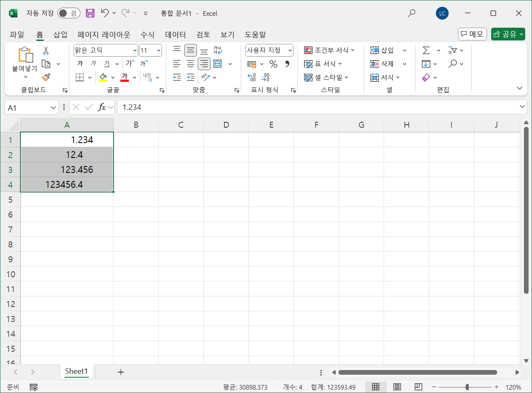
Task: Apply percent style with the % icon
Action: [273, 64]
